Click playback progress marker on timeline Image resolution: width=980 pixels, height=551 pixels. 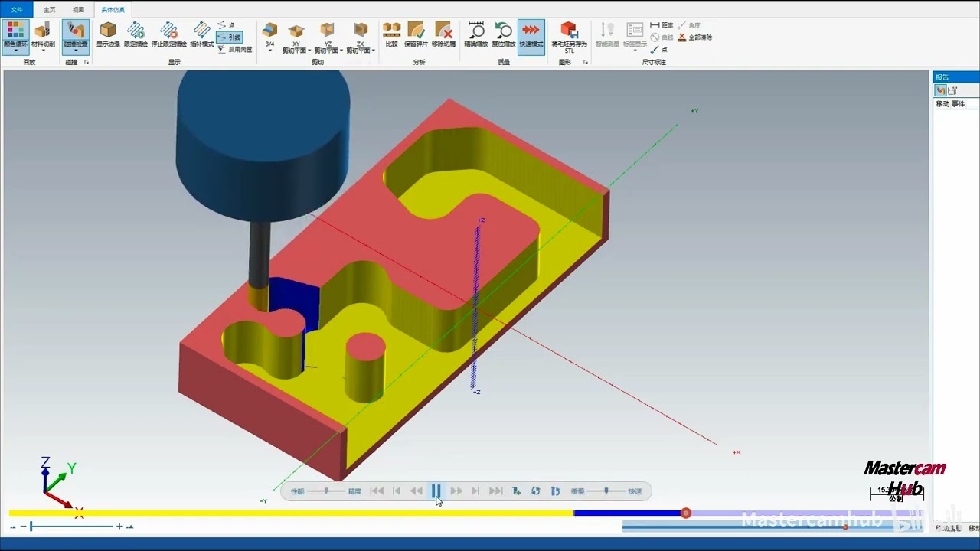pos(686,513)
